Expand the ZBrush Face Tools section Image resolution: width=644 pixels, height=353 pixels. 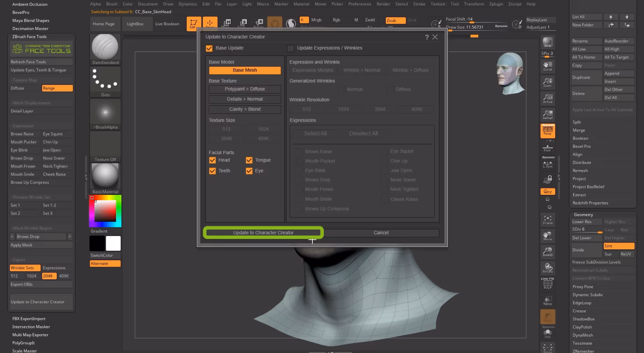[29, 37]
